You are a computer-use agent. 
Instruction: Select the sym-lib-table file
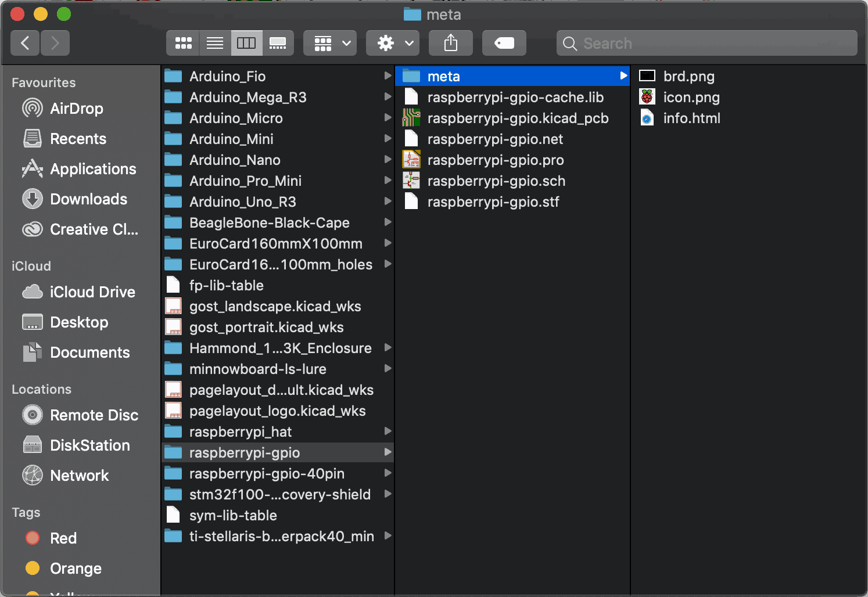[x=278, y=515]
